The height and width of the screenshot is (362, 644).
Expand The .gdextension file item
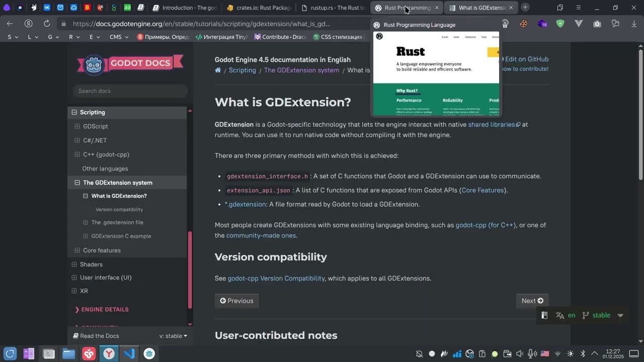tap(86, 222)
